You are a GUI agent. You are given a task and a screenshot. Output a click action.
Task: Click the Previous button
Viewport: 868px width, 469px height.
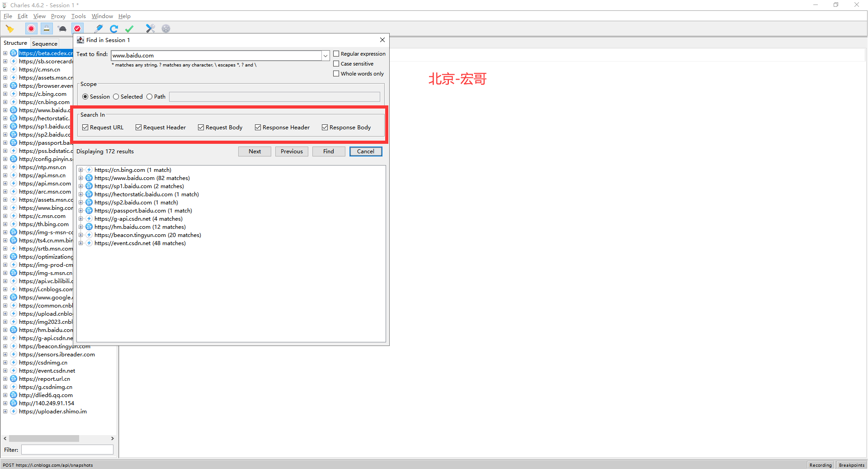pos(292,152)
